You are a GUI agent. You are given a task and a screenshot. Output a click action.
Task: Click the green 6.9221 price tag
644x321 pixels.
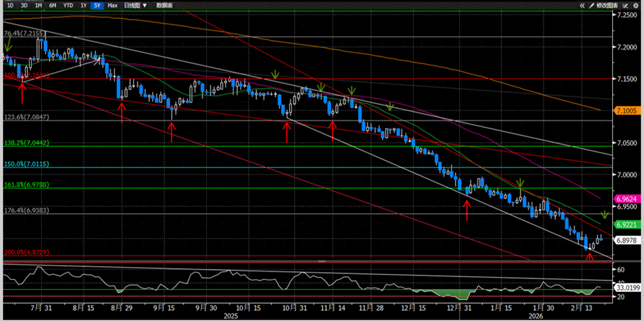pos(627,225)
